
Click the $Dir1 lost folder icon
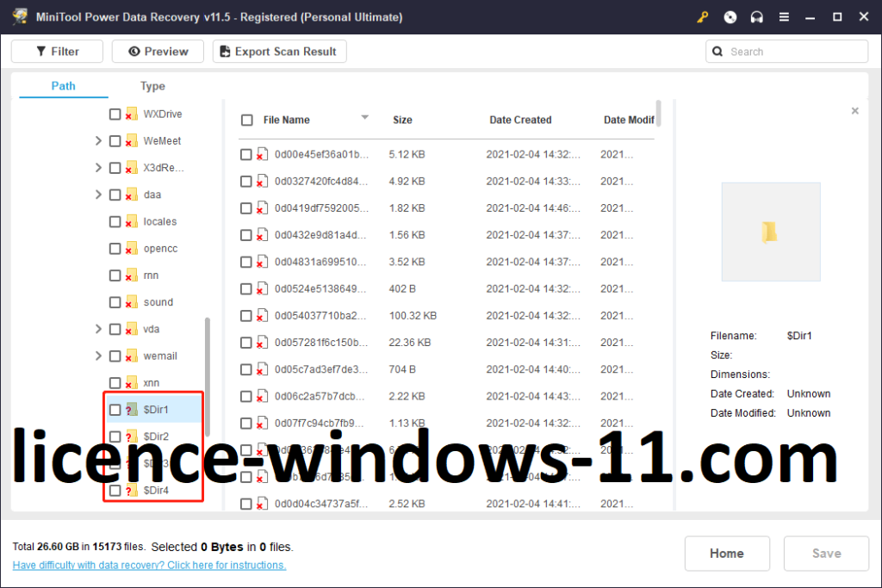132,410
